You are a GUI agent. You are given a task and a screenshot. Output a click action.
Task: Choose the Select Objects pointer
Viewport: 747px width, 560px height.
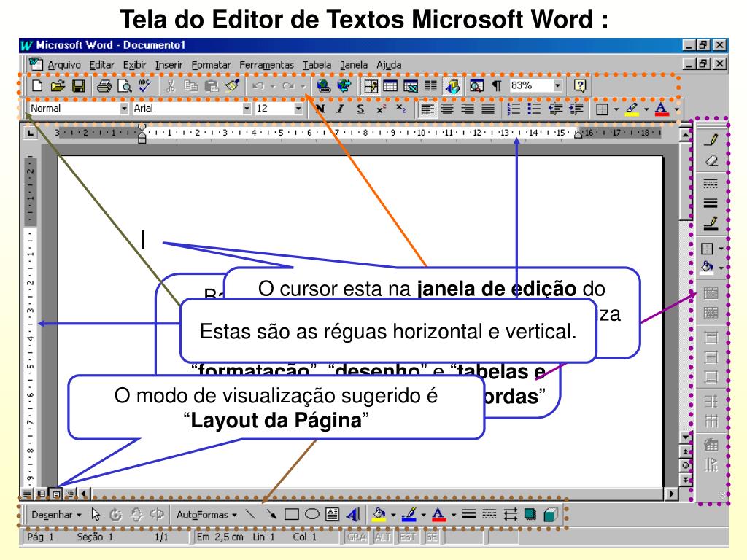(96, 514)
